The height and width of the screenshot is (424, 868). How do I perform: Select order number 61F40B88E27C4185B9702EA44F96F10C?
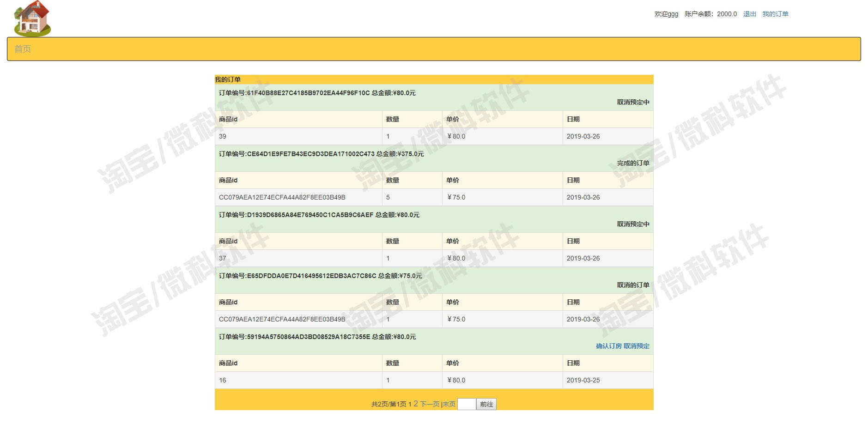pyautogui.click(x=308, y=93)
